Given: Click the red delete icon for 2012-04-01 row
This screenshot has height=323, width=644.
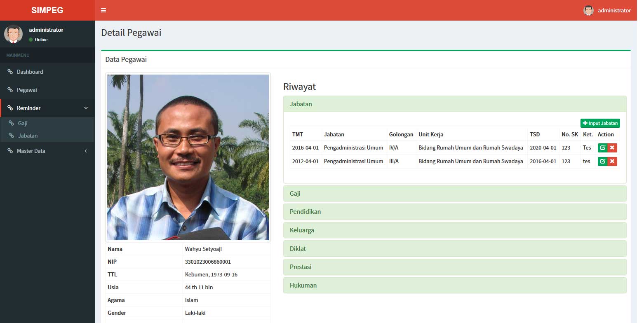Looking at the screenshot, I should [x=612, y=161].
